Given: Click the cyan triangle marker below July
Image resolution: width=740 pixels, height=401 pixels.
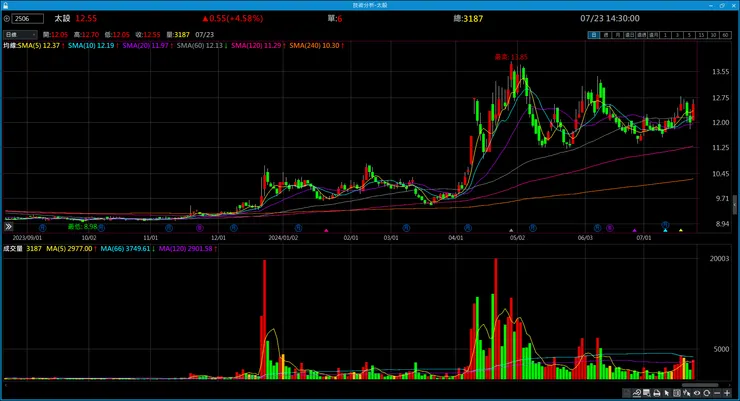Looking at the screenshot, I should [665, 230].
